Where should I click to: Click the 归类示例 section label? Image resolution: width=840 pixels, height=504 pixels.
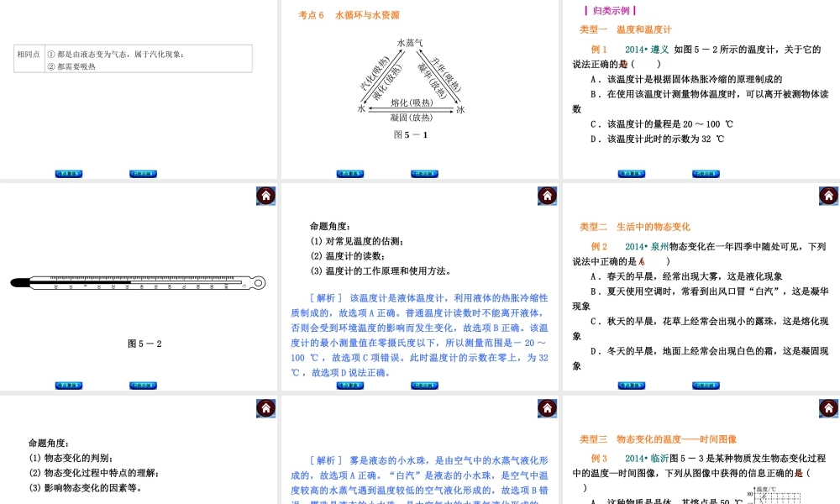coord(610,11)
